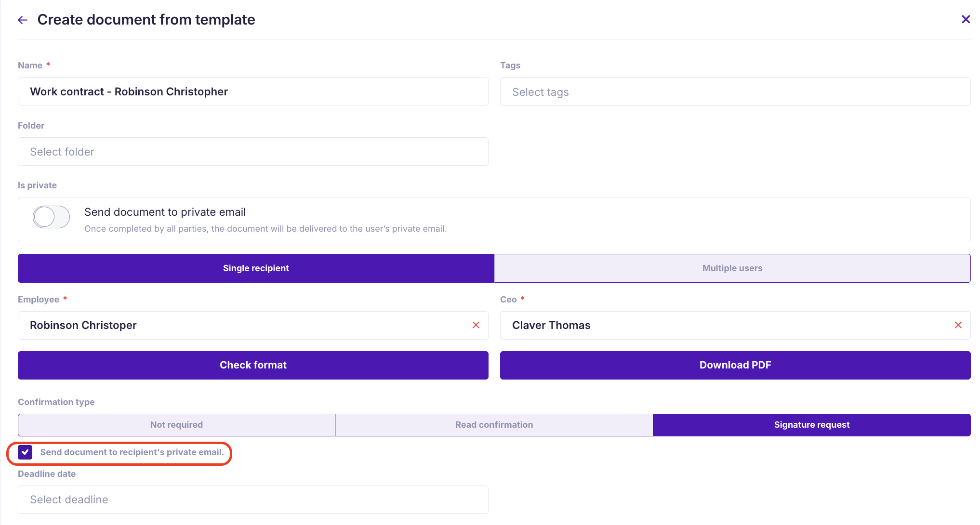This screenshot has width=980, height=525.
Task: Select Signature request confirmation type
Action: click(811, 425)
